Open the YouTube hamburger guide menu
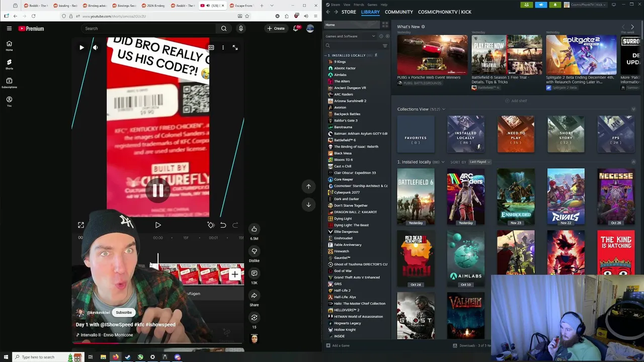Image resolution: width=644 pixels, height=362 pixels. click(9, 29)
